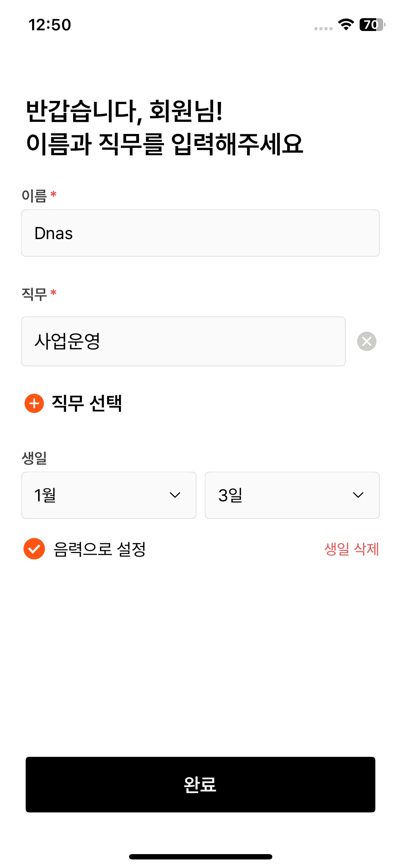Tap the 직무 field showing 사업운영
The image size is (401, 868).
(183, 341)
